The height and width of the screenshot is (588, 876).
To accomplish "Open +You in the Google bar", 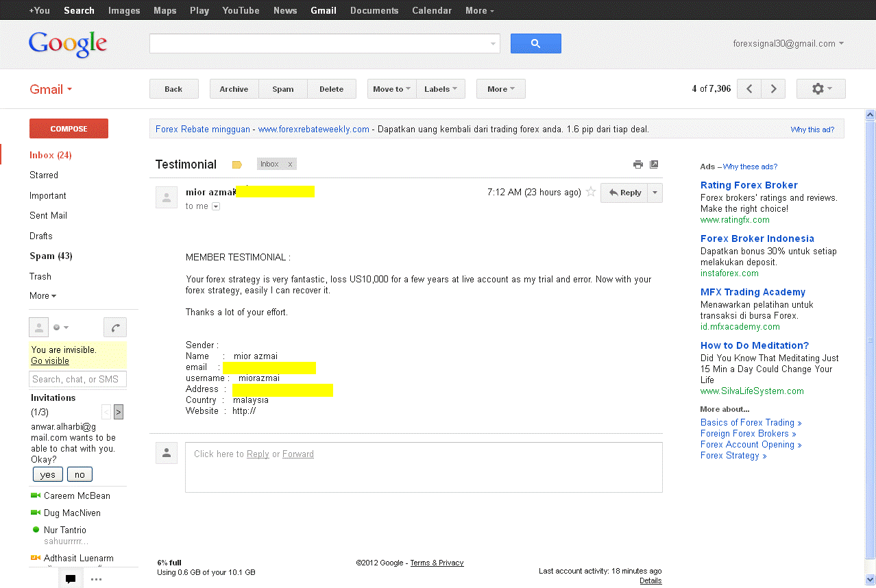I will click(39, 10).
